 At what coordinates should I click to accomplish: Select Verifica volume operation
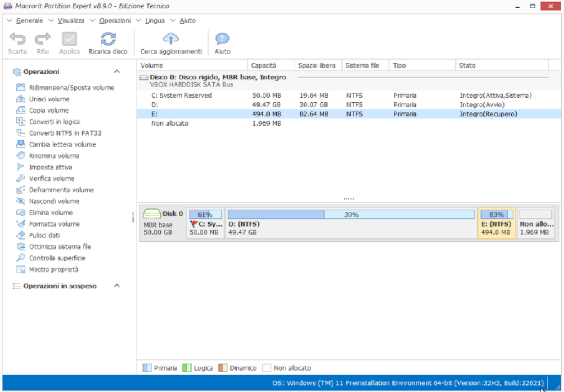click(x=45, y=178)
